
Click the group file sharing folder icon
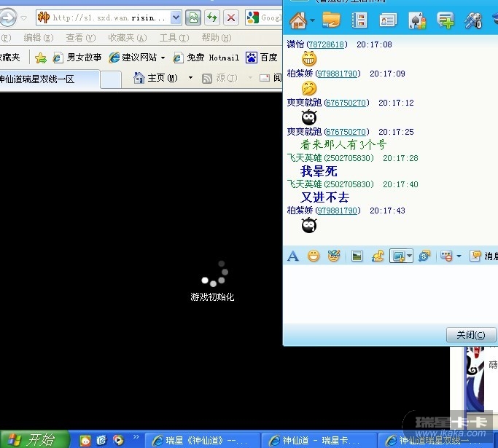pos(331,20)
